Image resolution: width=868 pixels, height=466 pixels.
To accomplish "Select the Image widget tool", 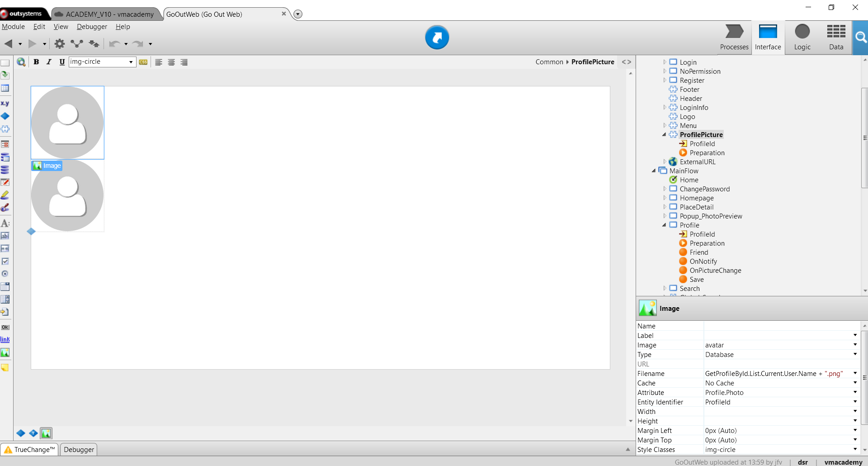I will (5, 352).
